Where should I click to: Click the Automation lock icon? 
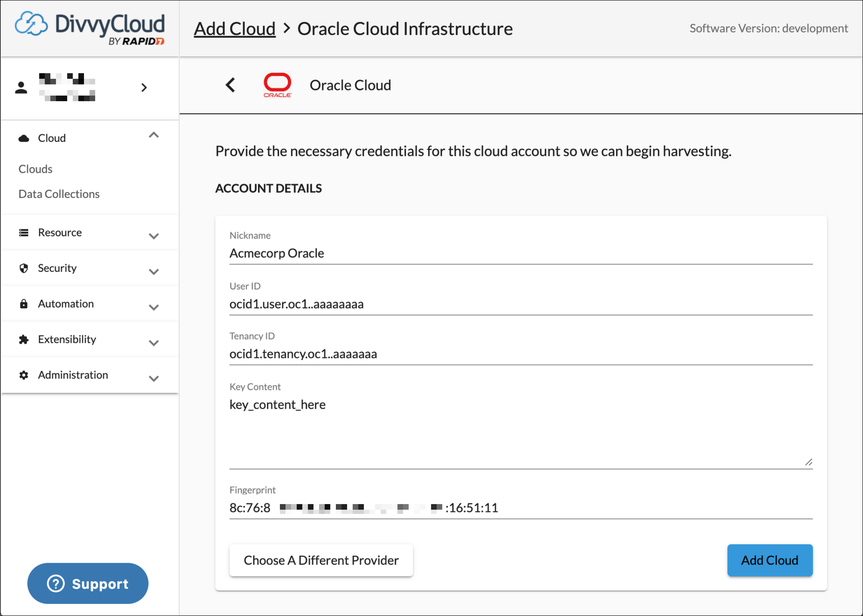click(24, 304)
